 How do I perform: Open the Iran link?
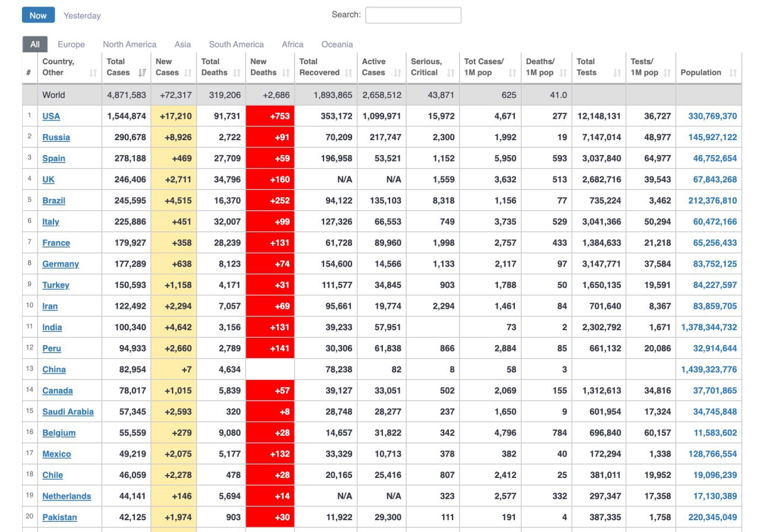coord(50,306)
